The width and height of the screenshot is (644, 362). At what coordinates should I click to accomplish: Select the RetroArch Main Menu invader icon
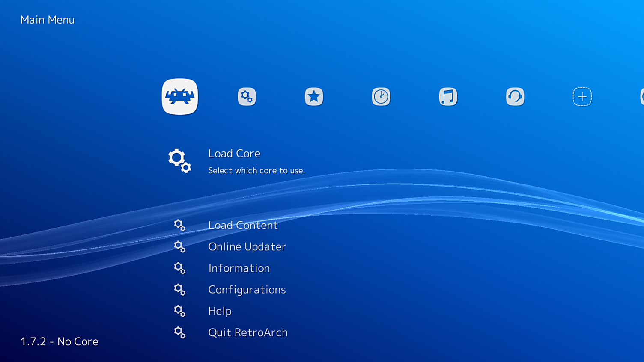tap(180, 97)
